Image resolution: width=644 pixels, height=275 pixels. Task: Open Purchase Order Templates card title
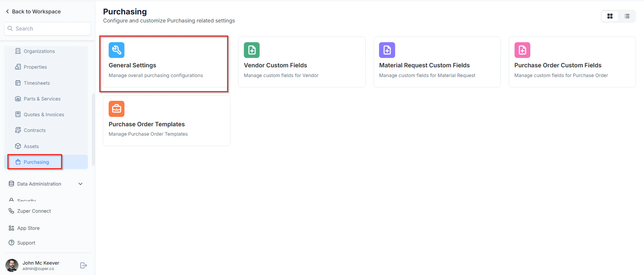147,124
